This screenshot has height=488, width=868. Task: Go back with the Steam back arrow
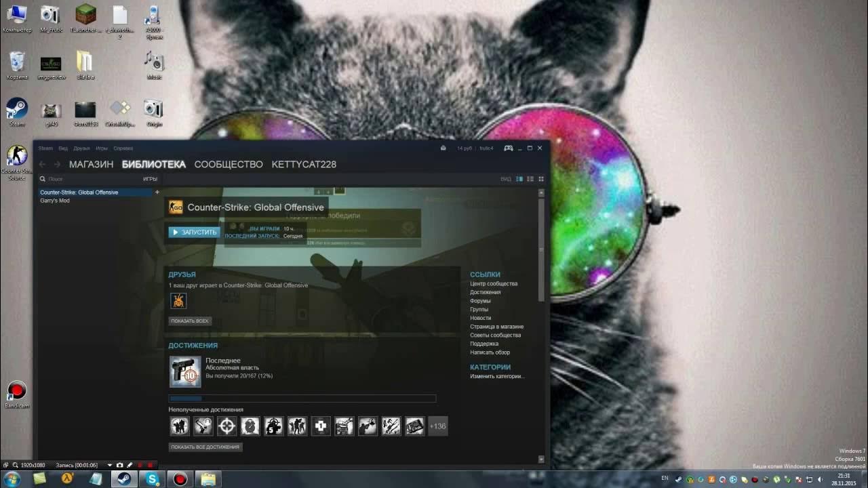click(x=42, y=164)
